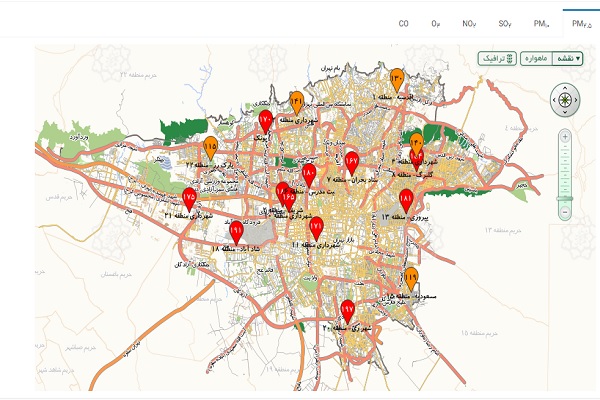Select the PM2.5 pollutant tab
600x400 pixels.
582,24
